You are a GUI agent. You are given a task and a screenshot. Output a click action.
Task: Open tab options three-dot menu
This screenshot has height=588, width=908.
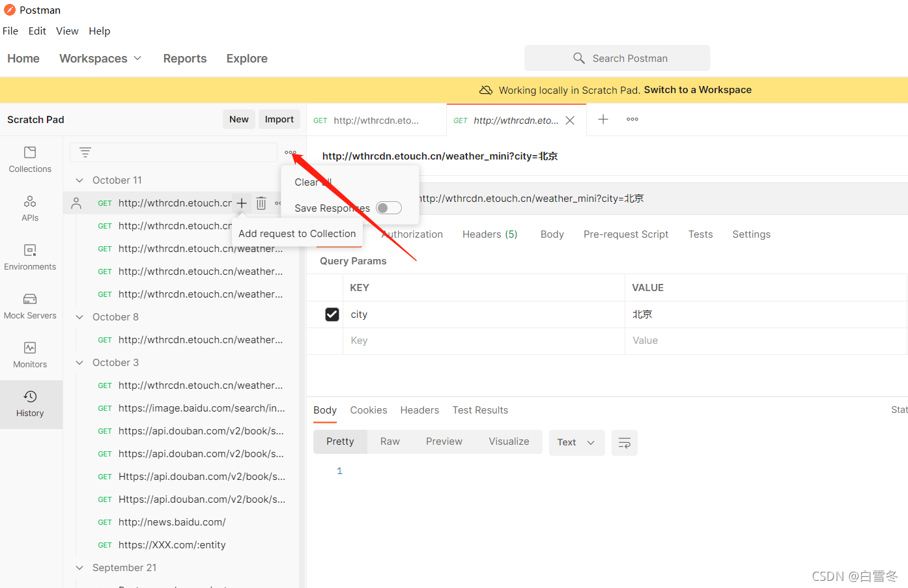632,119
